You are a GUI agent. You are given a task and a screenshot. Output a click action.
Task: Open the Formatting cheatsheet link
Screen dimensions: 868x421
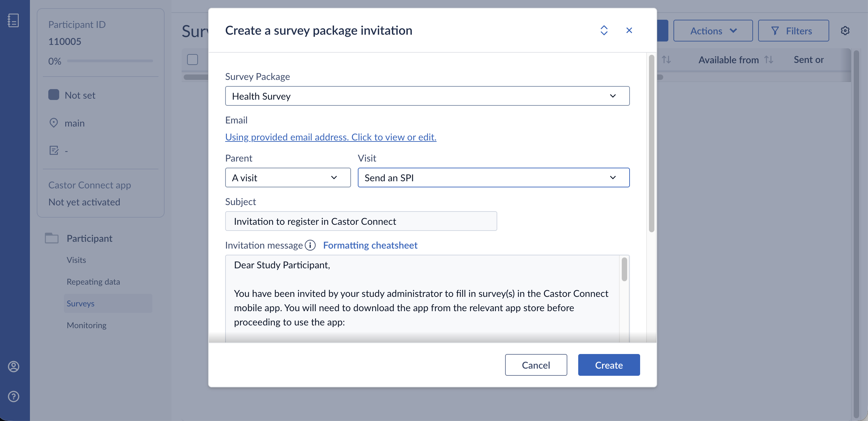(x=370, y=245)
